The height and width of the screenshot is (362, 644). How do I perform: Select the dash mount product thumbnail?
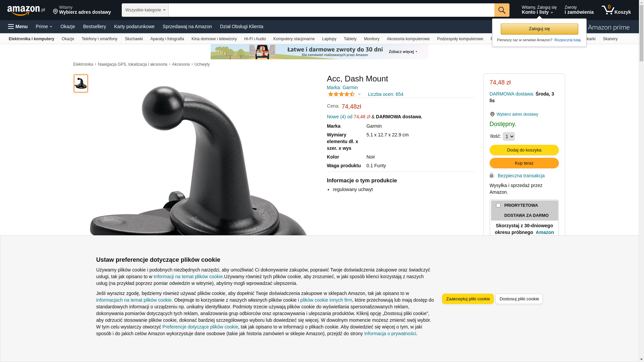[81, 83]
